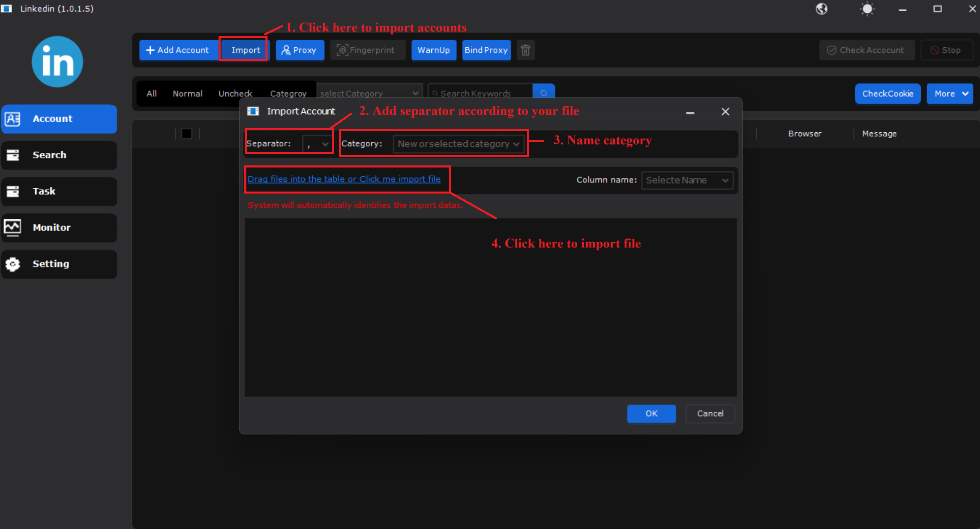
Task: Open the Setting section in sidebar
Action: coord(59,264)
